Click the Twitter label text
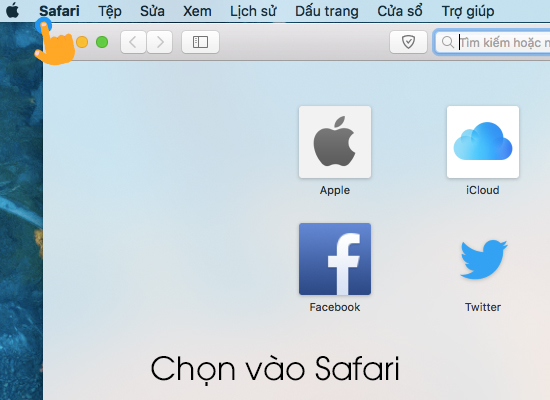 [483, 307]
